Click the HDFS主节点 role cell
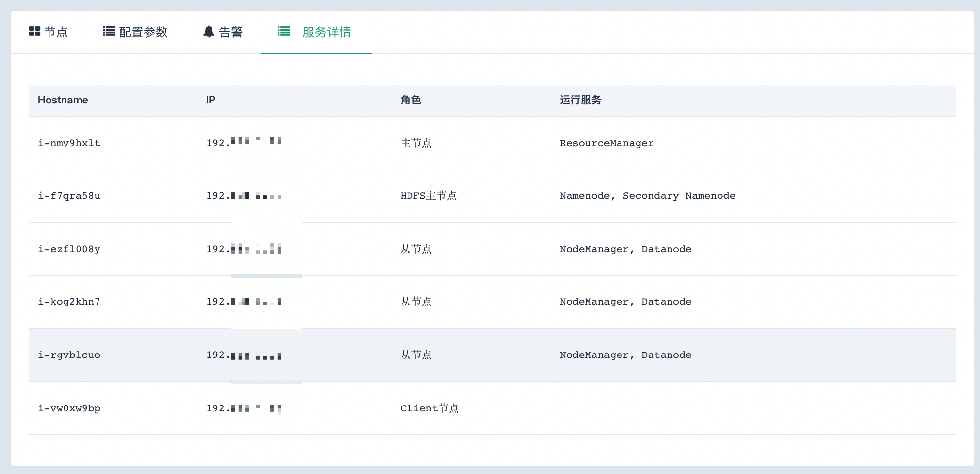The height and width of the screenshot is (474, 980). coord(428,196)
